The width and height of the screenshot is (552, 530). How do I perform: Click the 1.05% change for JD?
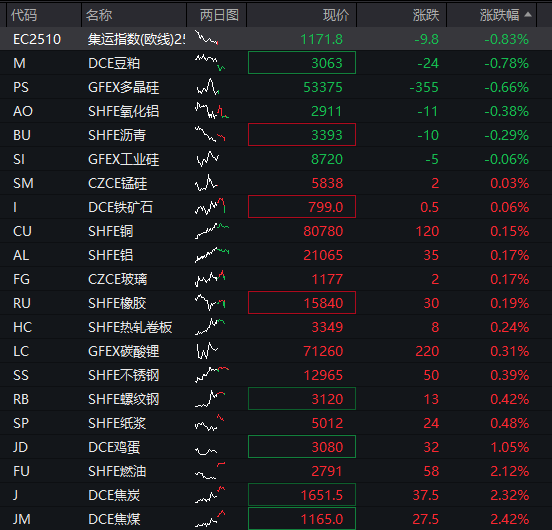tap(509, 447)
